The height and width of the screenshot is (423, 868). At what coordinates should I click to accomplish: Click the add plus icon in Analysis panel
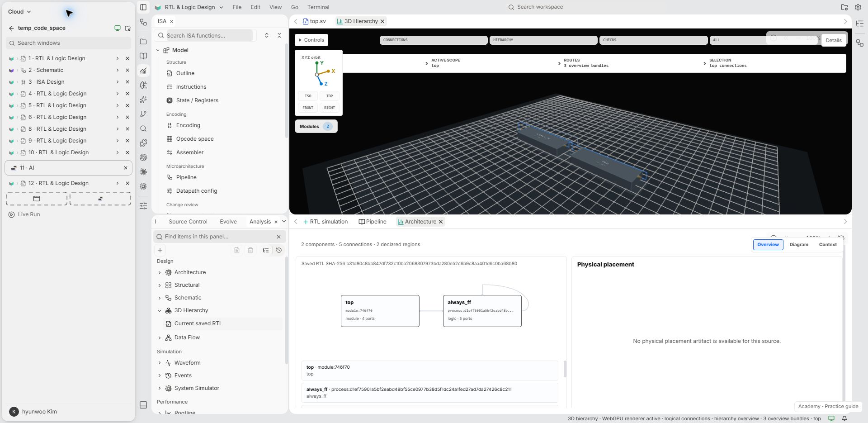[160, 250]
